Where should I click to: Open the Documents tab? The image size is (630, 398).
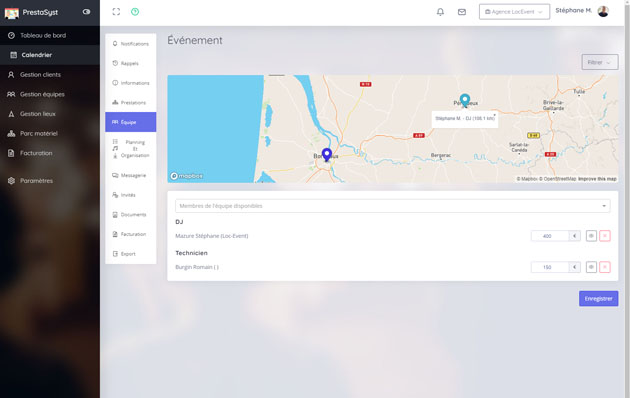pyautogui.click(x=131, y=215)
